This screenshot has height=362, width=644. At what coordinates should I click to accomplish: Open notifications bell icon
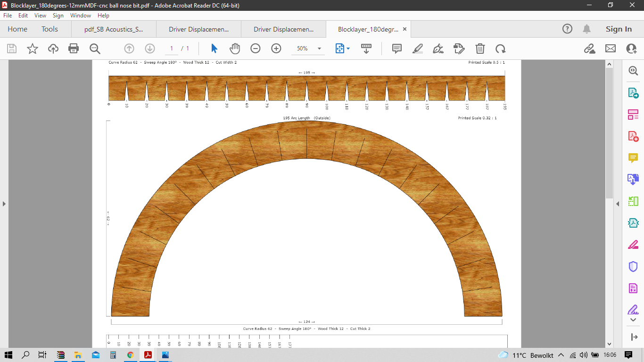587,29
